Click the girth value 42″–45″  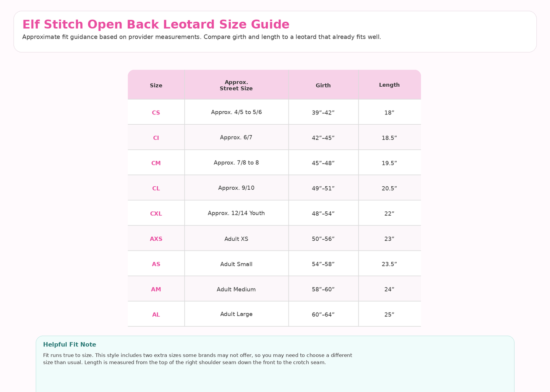[323, 138]
